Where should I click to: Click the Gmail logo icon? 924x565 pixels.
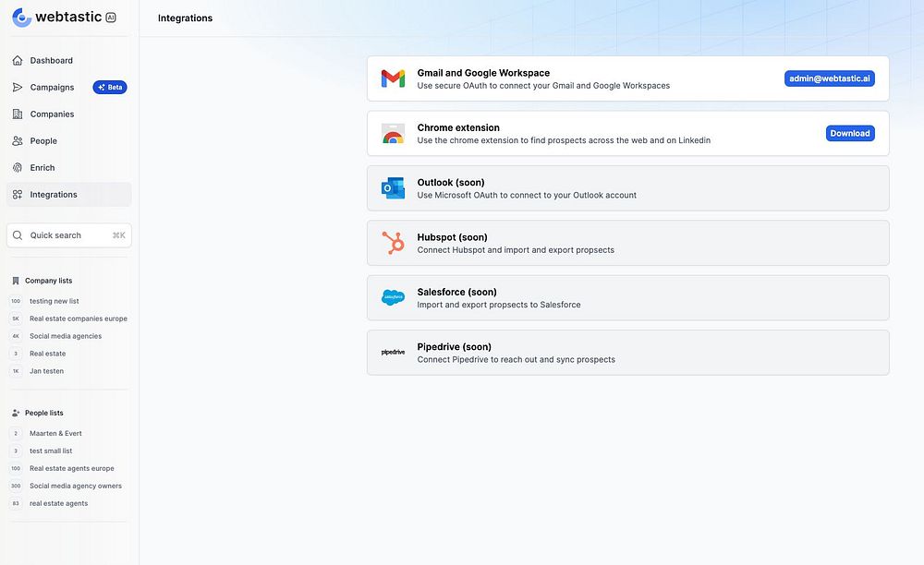393,78
